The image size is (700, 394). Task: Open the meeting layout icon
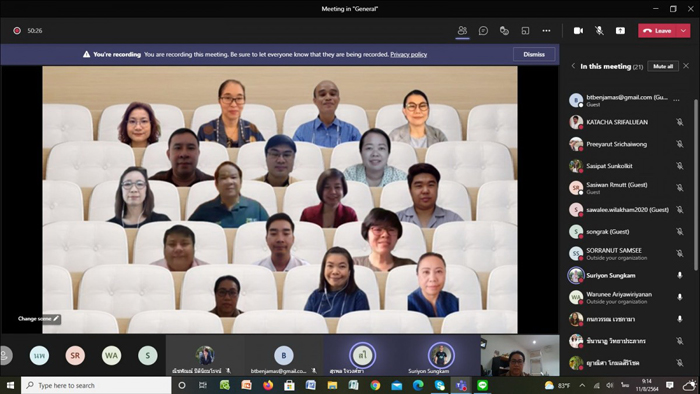[x=525, y=30]
